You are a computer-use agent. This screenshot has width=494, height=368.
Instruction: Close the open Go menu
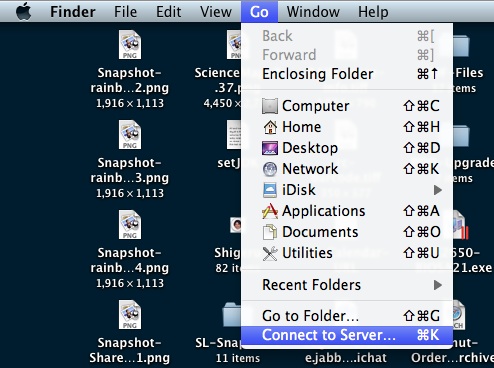coord(259,12)
